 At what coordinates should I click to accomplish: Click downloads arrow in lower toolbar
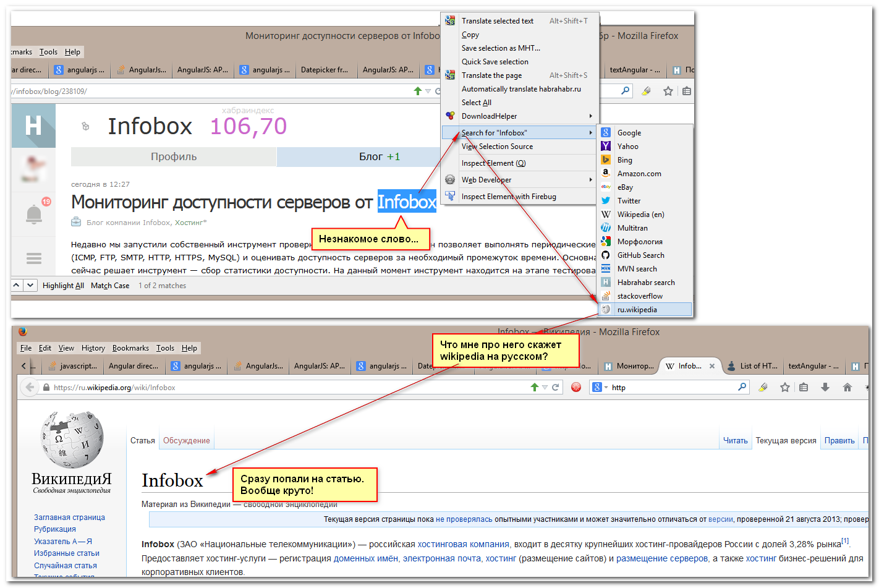tap(825, 387)
